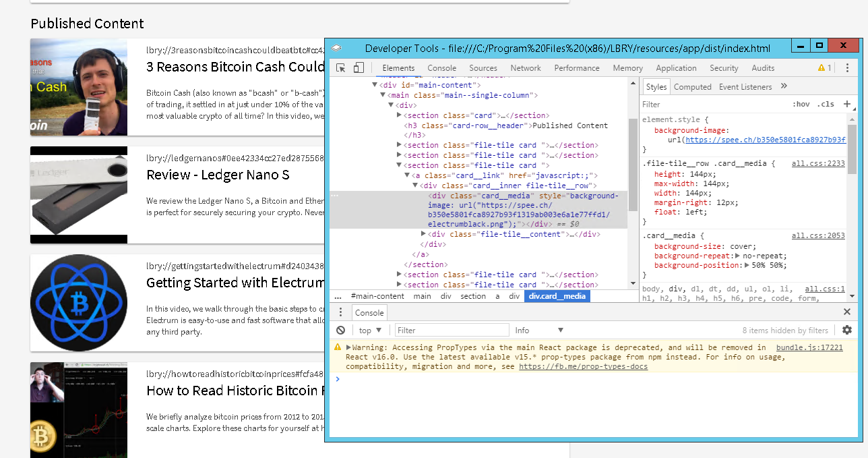Image resolution: width=868 pixels, height=458 pixels.
Task: Expand div class="file-tile__content" node
Action: (424, 234)
